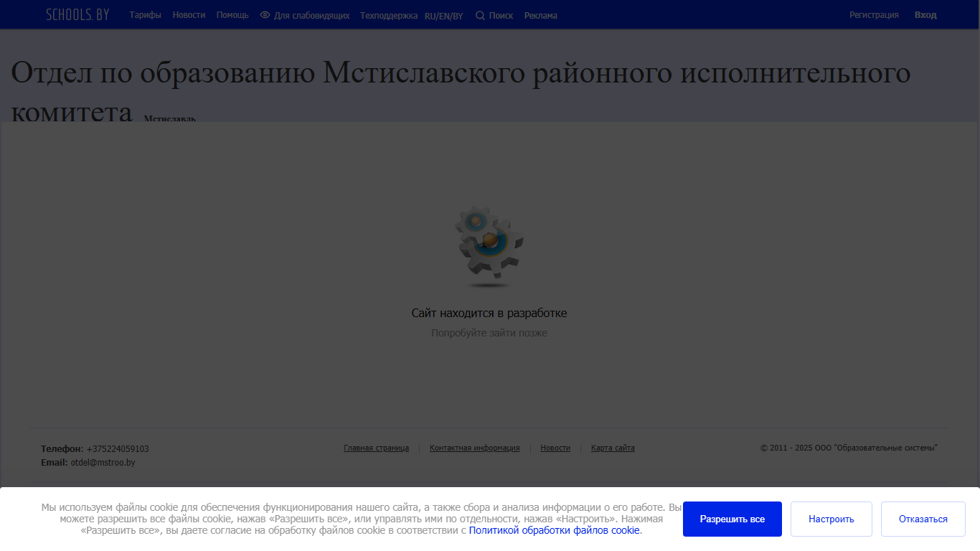Go to Регистрация page
The height and width of the screenshot is (551, 980).
(x=874, y=15)
